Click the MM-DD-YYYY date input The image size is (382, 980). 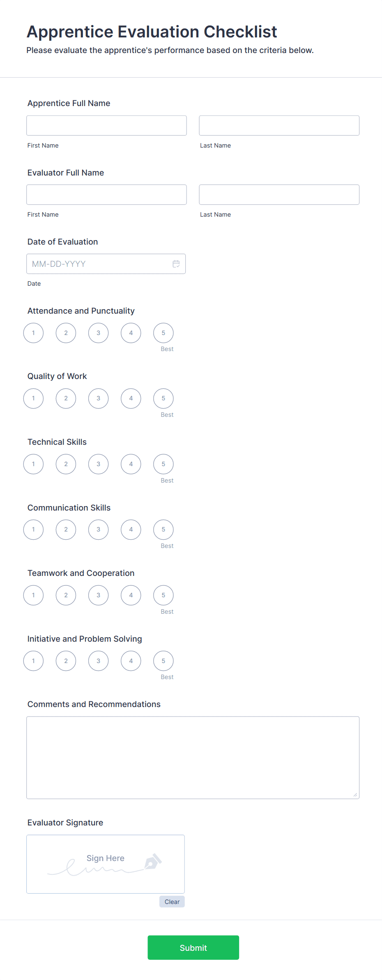(99, 263)
